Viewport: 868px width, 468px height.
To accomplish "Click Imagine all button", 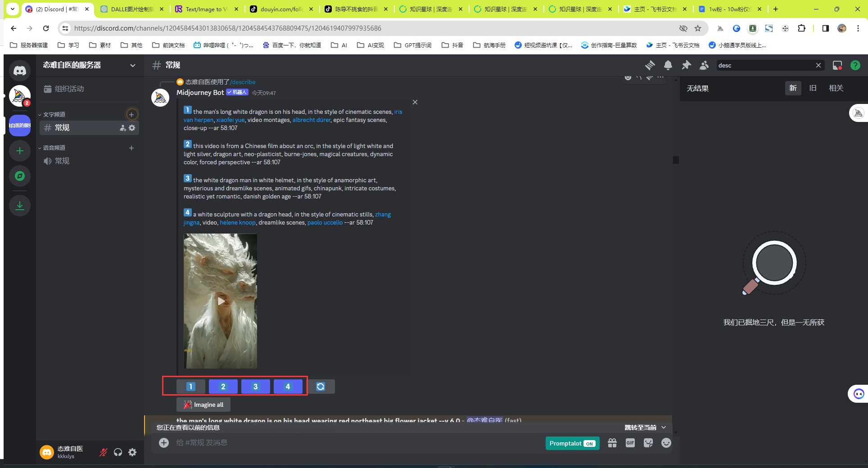I will coord(203,405).
